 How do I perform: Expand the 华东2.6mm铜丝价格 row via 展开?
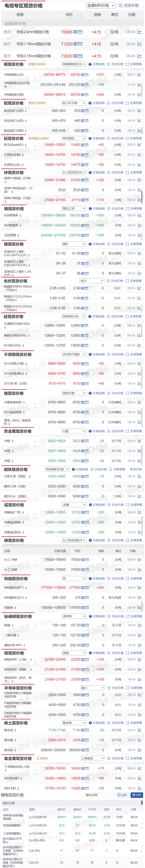tap(7, 32)
